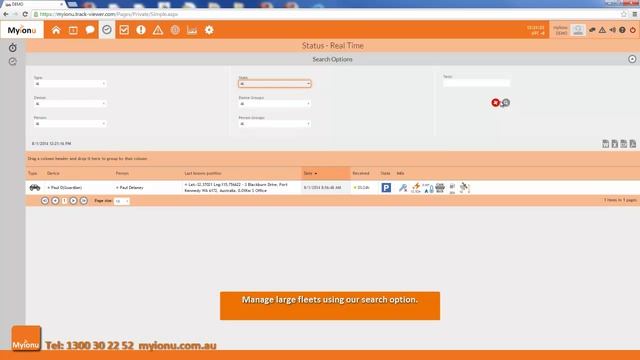Screen dimensions: 640x360
Task: Click the Blackburn Drive position cell
Action: click(x=236, y=187)
